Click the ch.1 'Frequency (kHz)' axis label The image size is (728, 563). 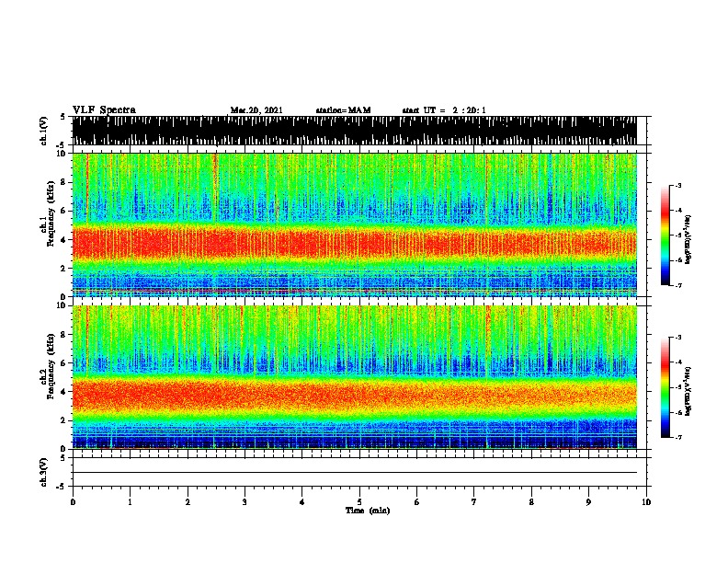pos(51,214)
